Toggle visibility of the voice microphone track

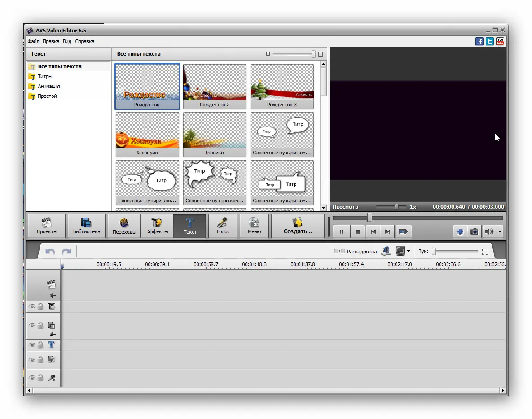[32, 378]
